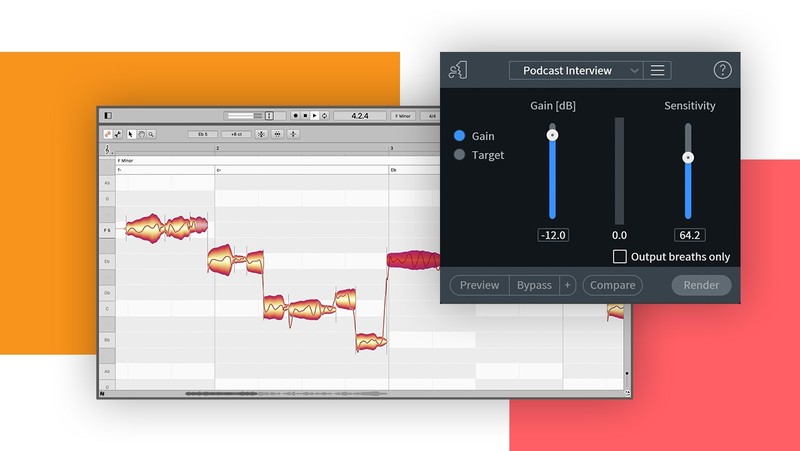
Task: Click the F Minor key display in transport
Action: pyautogui.click(x=403, y=116)
